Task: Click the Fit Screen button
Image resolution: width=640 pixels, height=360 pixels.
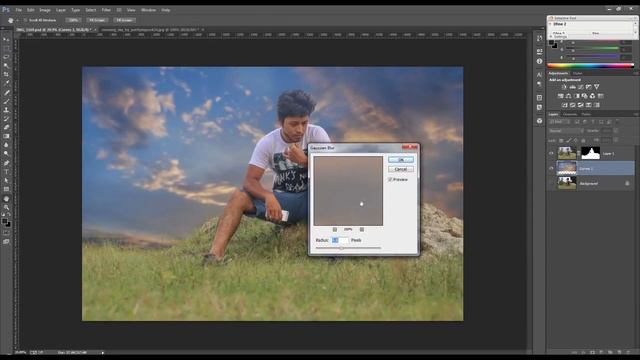Action: [x=97, y=20]
